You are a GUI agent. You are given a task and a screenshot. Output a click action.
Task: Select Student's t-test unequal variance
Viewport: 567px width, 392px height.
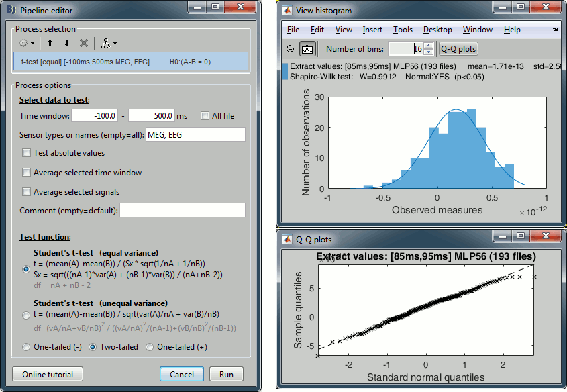(26, 315)
